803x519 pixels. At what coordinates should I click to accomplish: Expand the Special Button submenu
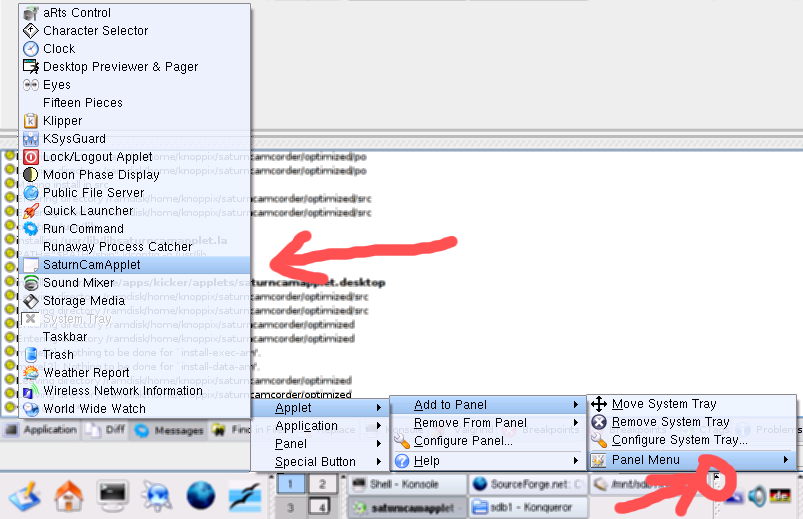coord(317,462)
